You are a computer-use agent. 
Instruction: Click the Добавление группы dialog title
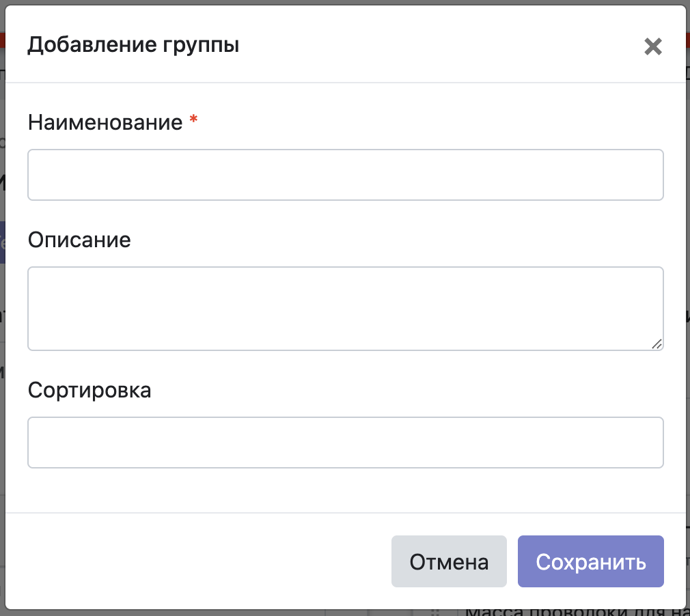coord(133,46)
